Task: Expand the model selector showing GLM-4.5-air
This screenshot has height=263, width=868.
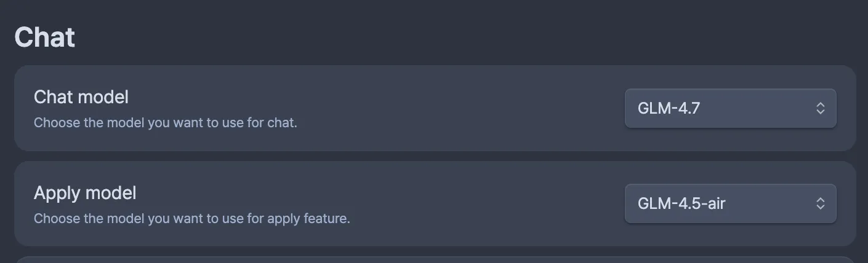Action: pyautogui.click(x=730, y=203)
